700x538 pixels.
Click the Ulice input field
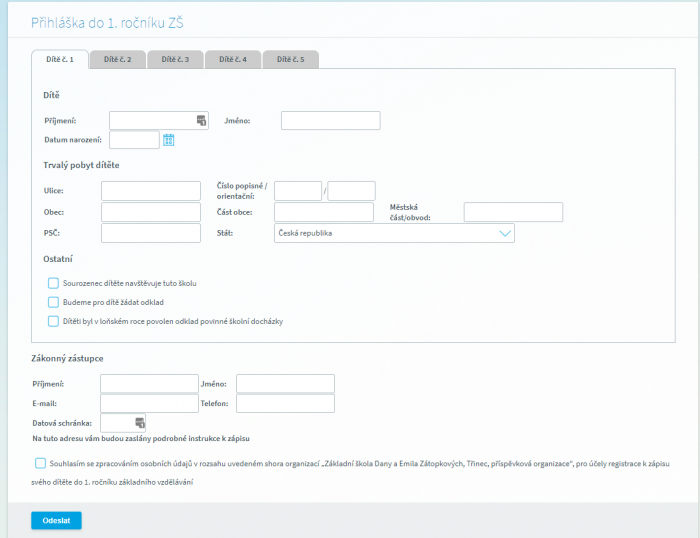point(151,191)
